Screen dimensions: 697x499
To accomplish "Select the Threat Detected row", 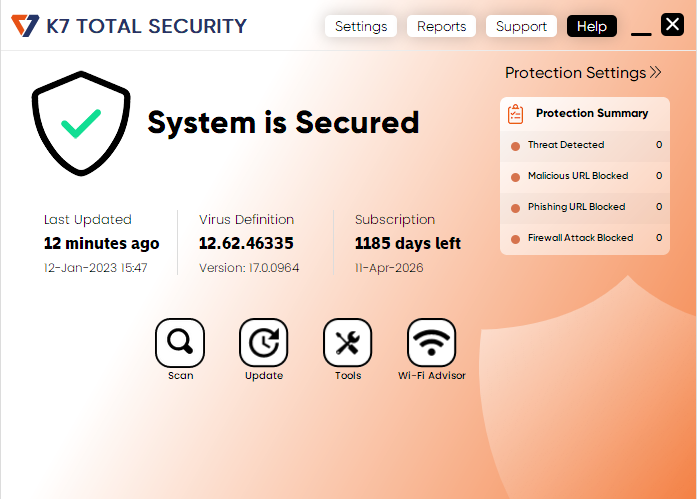I will (585, 145).
